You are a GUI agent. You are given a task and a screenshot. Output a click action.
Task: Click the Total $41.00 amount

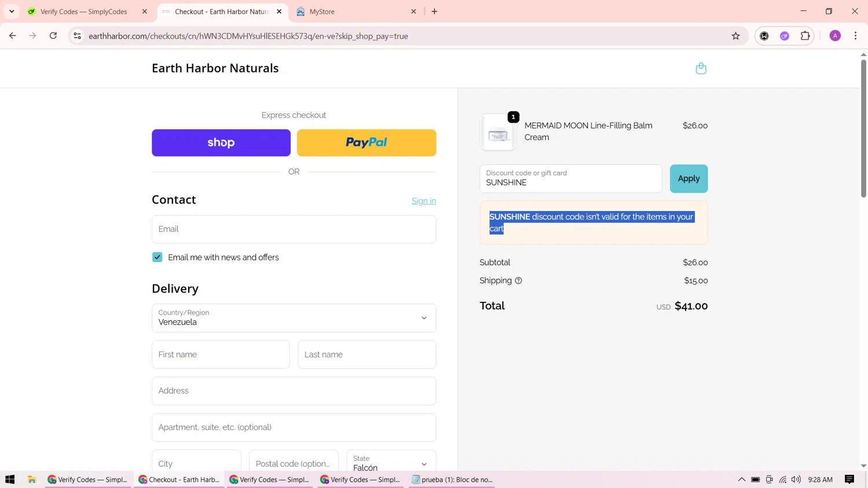[691, 306]
